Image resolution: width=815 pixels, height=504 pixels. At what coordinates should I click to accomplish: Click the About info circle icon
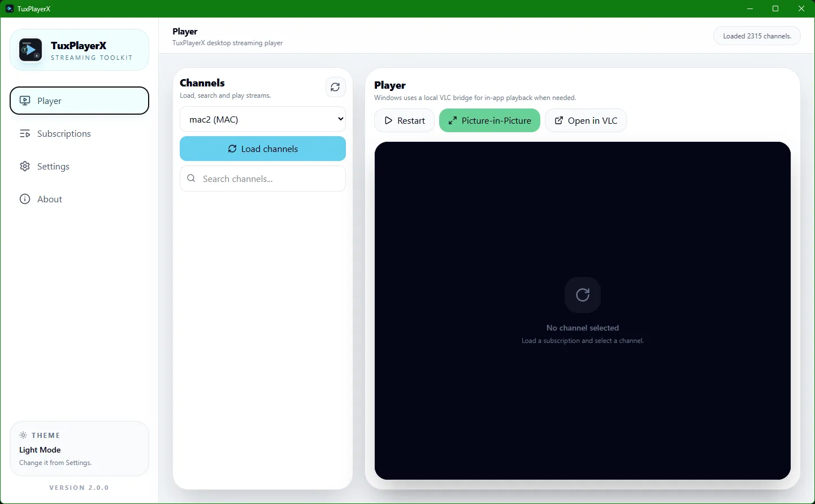point(25,199)
